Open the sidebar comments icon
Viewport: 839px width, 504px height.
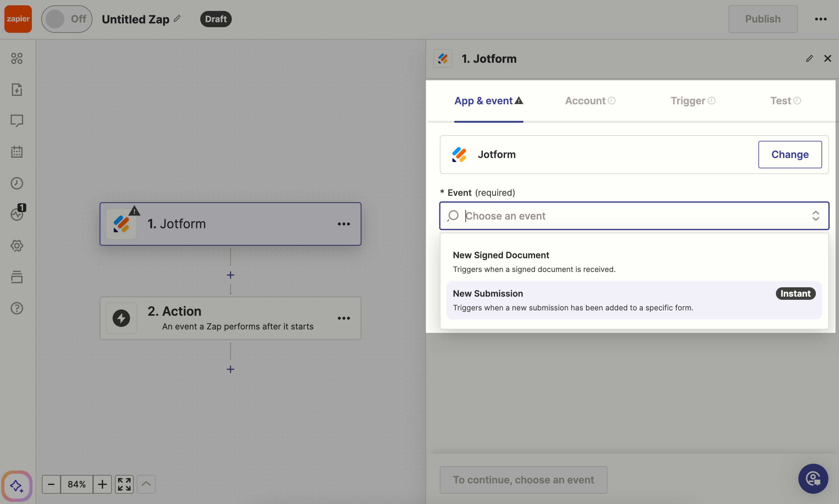pyautogui.click(x=17, y=121)
